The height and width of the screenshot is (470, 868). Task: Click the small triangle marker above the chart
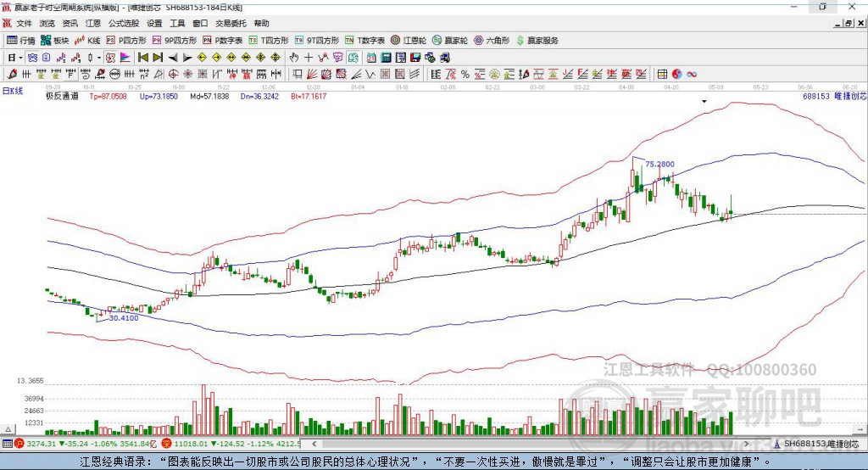704,102
